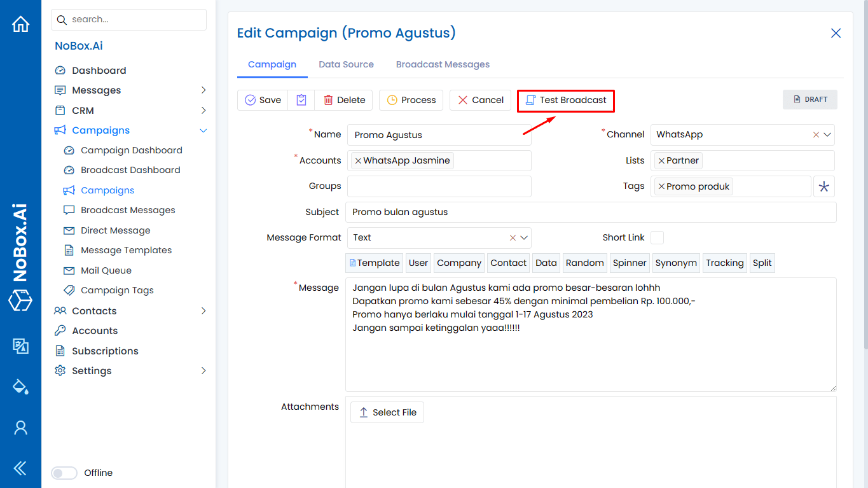Click the Test Broadcast button
This screenshot has width=868, height=488.
coord(565,100)
